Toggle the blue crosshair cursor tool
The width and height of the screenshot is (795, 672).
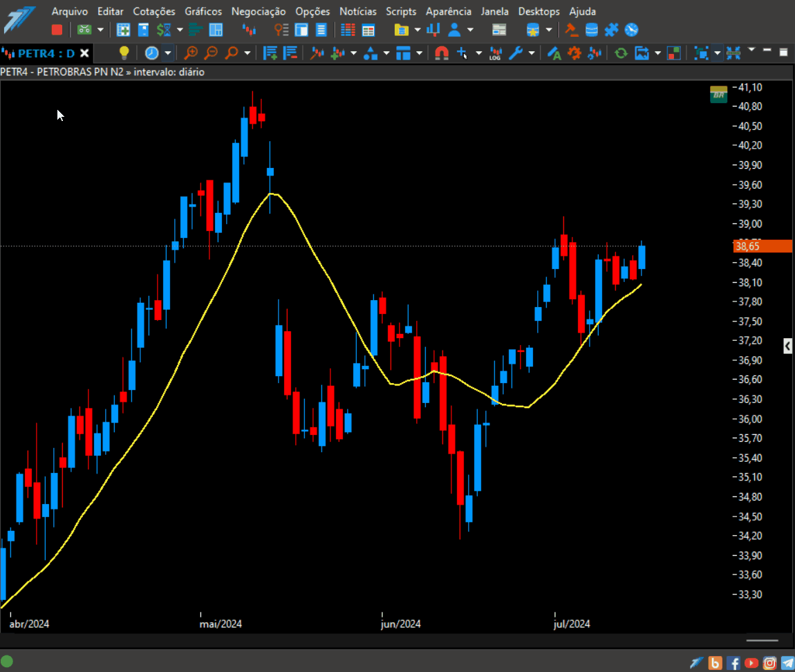pyautogui.click(x=462, y=53)
